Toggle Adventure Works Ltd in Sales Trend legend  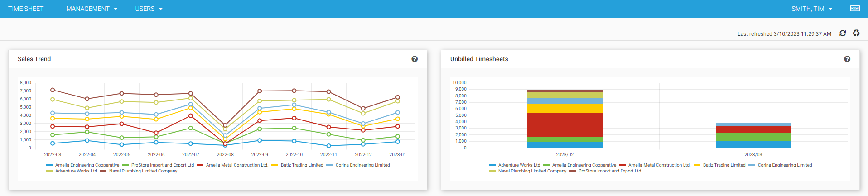pos(72,171)
